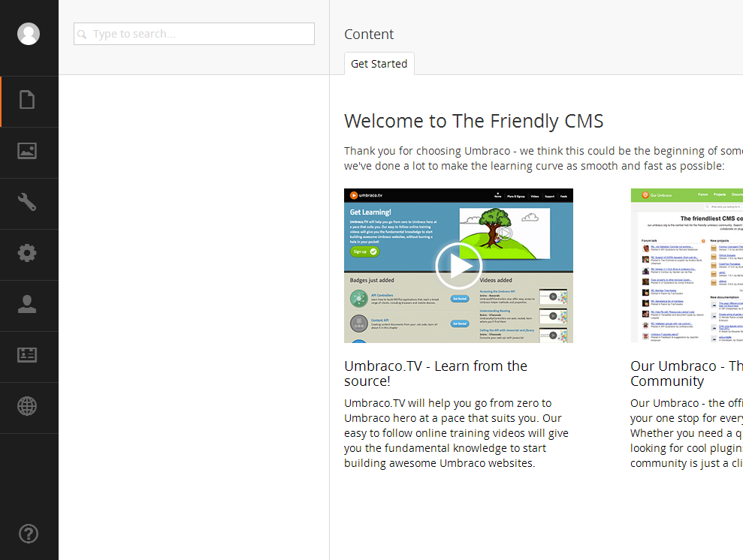Open the Members section ID card icon
Viewport: 743px width, 560px height.
click(27, 355)
